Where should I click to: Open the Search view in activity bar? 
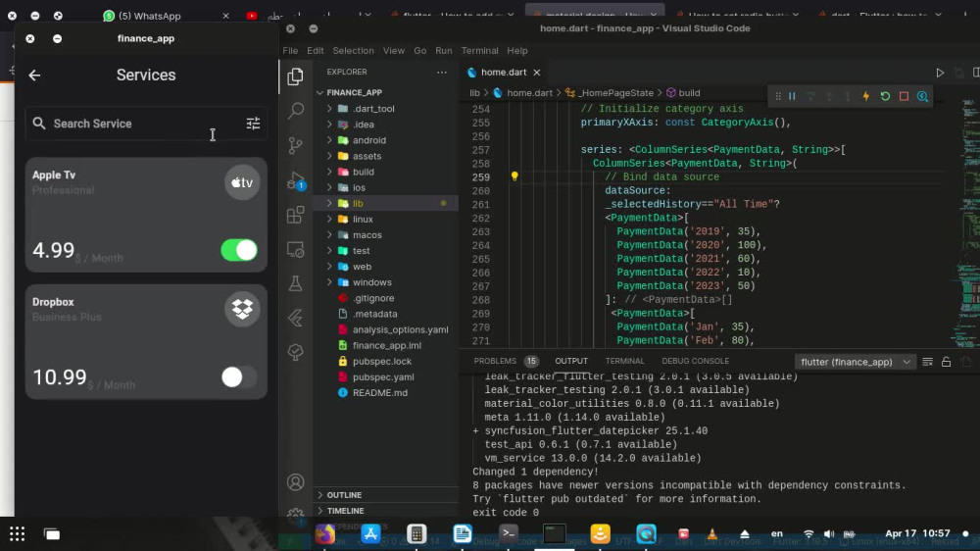pyautogui.click(x=295, y=111)
